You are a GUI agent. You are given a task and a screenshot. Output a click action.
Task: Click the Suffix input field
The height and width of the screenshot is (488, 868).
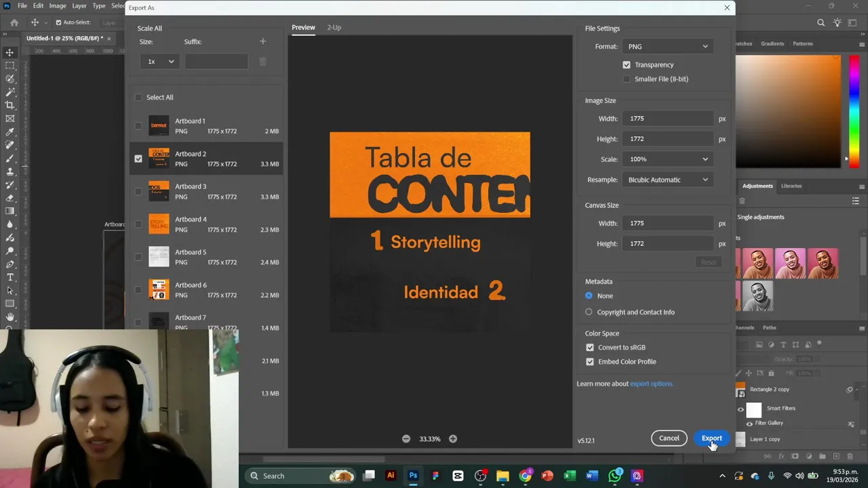[216, 62]
